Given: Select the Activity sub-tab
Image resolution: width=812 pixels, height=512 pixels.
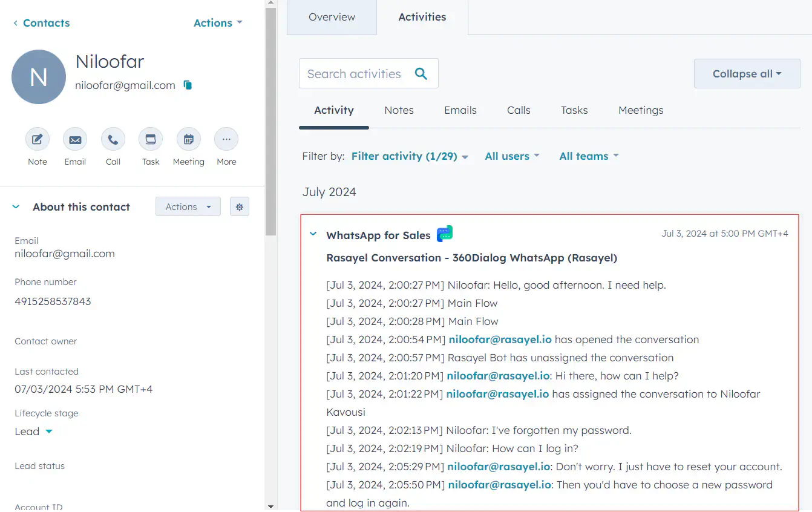Looking at the screenshot, I should pos(334,110).
